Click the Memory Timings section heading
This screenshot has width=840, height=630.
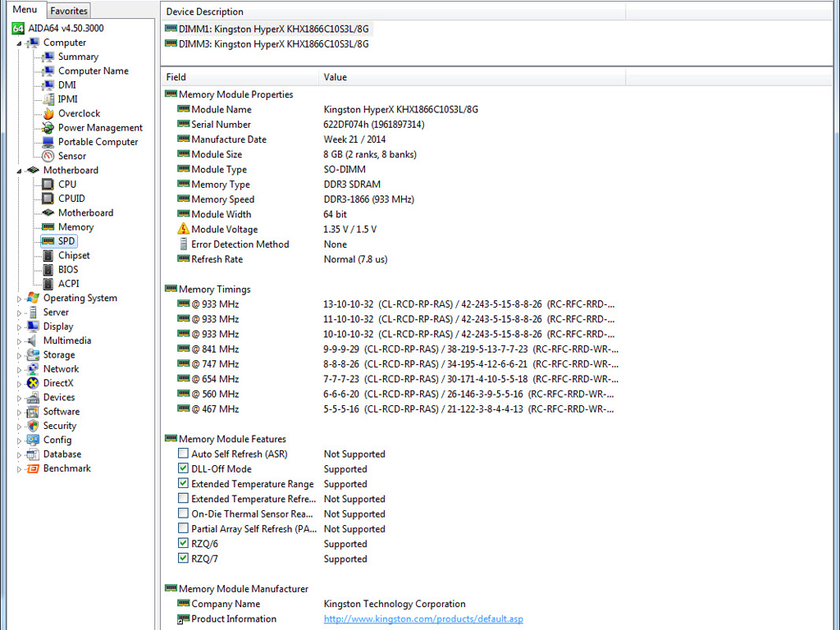[x=215, y=290]
